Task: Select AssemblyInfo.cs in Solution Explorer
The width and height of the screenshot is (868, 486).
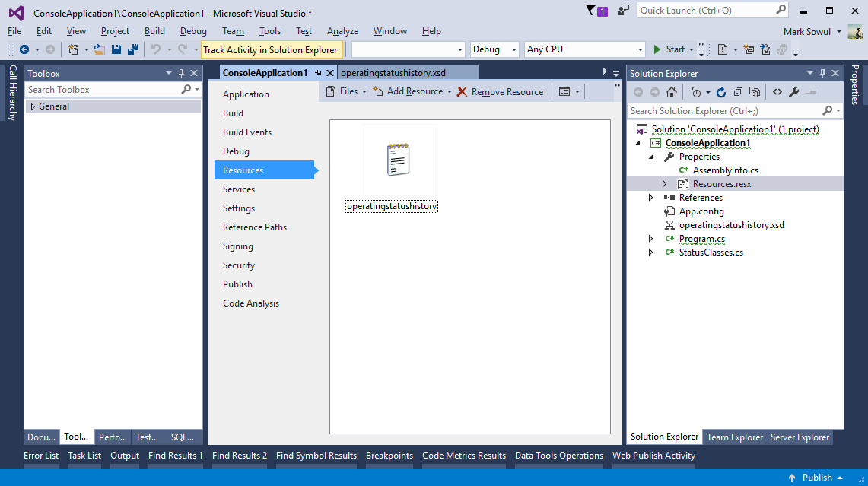Action: 725,170
